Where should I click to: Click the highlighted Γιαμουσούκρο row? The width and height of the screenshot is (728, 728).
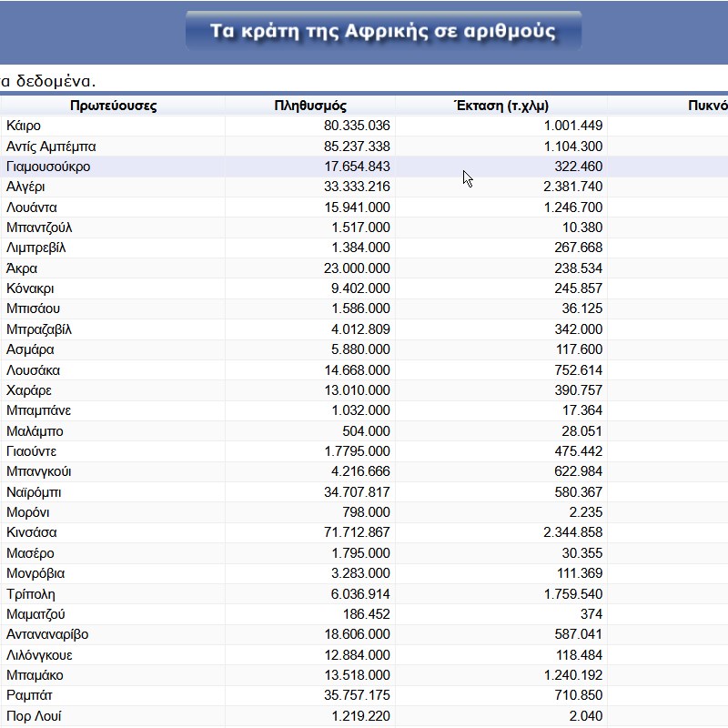(364, 167)
